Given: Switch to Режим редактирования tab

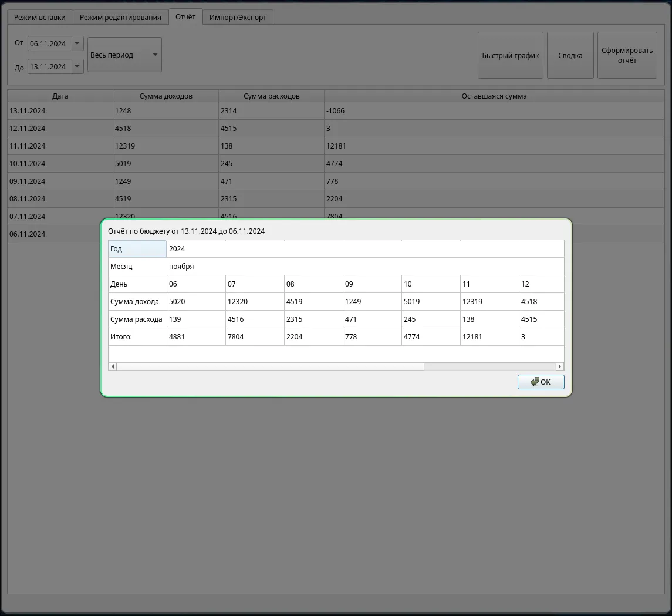Looking at the screenshot, I should click(120, 17).
